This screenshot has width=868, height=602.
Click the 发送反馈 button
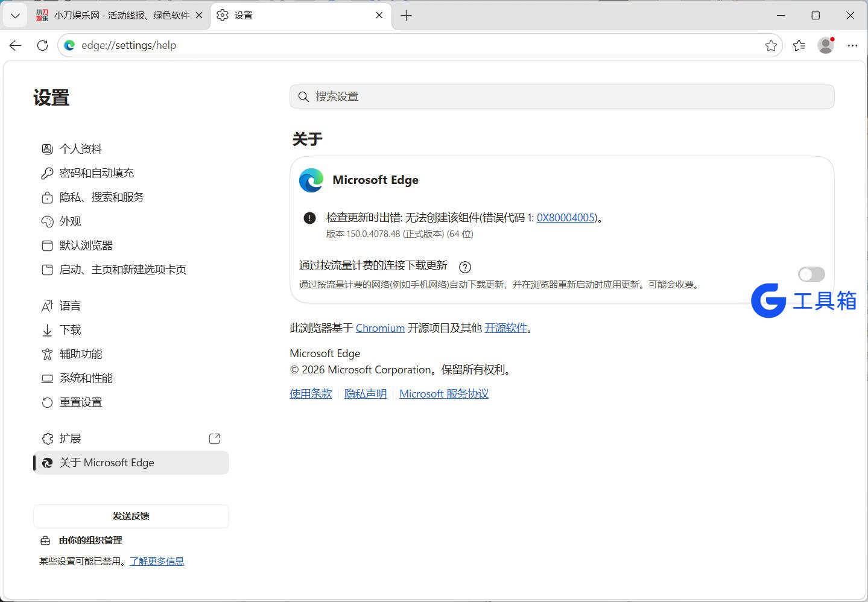point(131,516)
